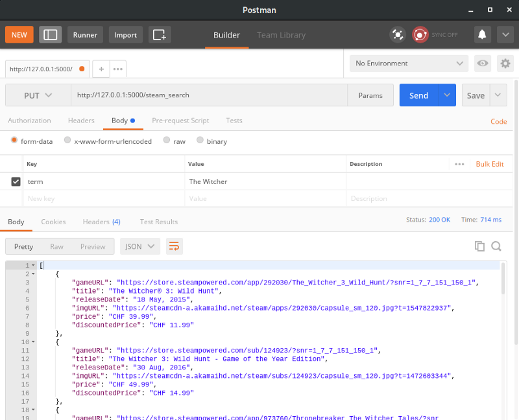
Task: Open the Params editor
Action: [x=370, y=95]
